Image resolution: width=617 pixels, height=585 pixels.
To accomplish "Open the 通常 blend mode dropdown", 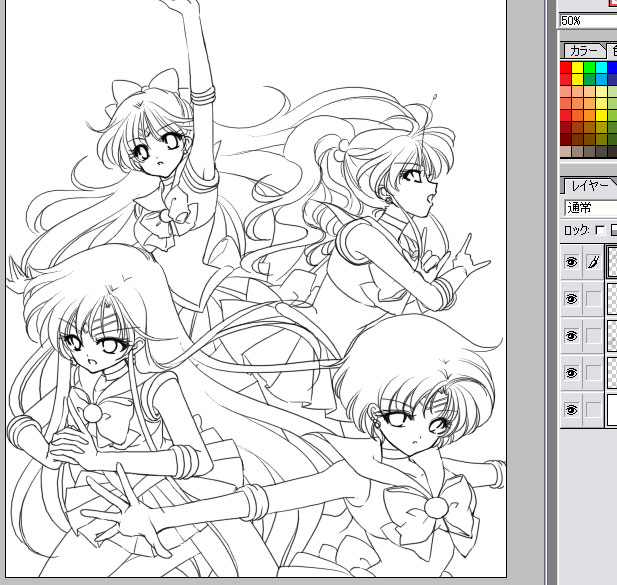I will point(590,208).
